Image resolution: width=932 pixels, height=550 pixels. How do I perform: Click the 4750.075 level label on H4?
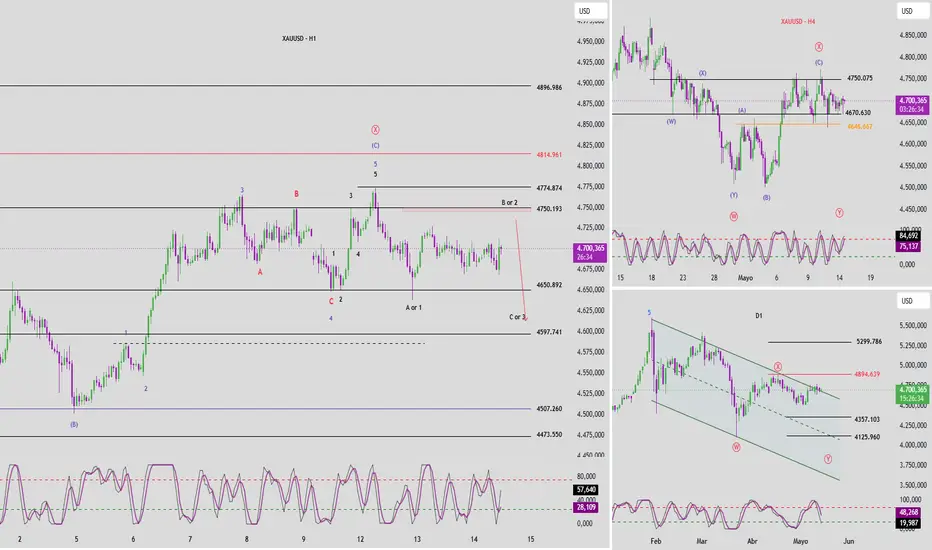tap(860, 78)
